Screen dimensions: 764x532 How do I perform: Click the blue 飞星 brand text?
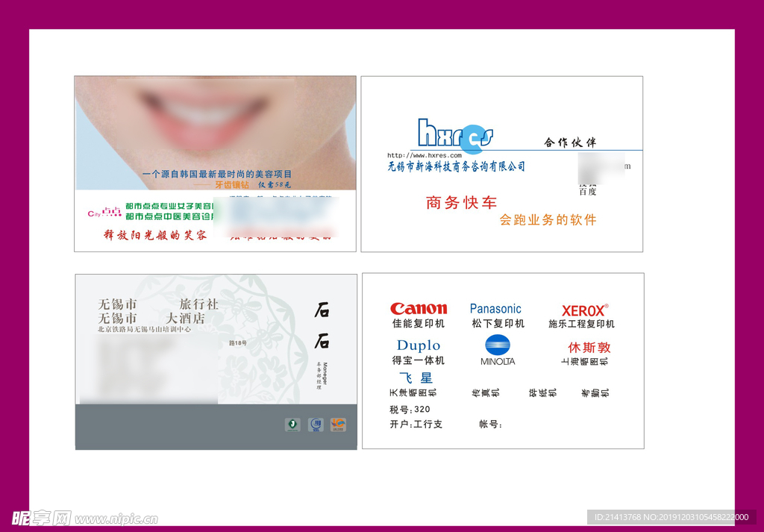click(416, 378)
